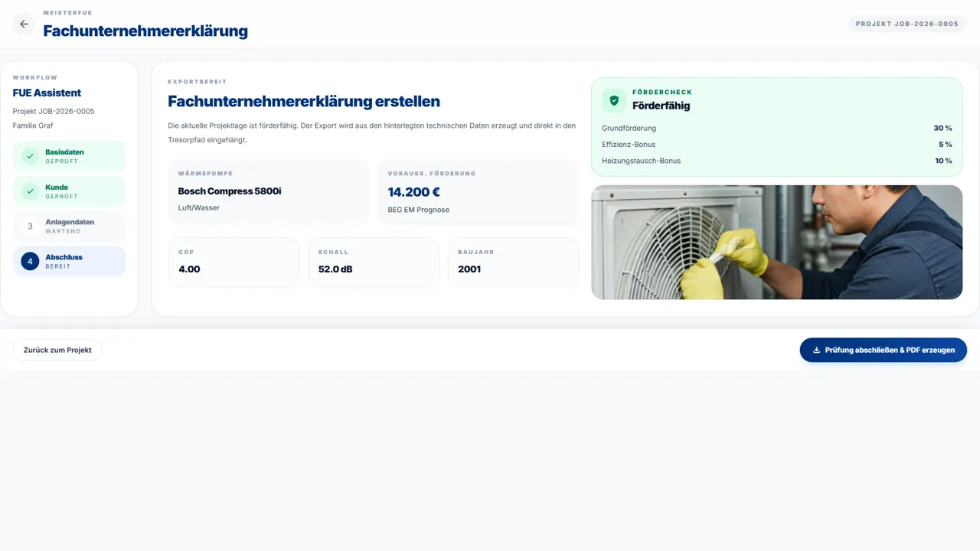Screen dimensions: 980x551
Task: Click the Förderfähig status heading
Action: 661,106
